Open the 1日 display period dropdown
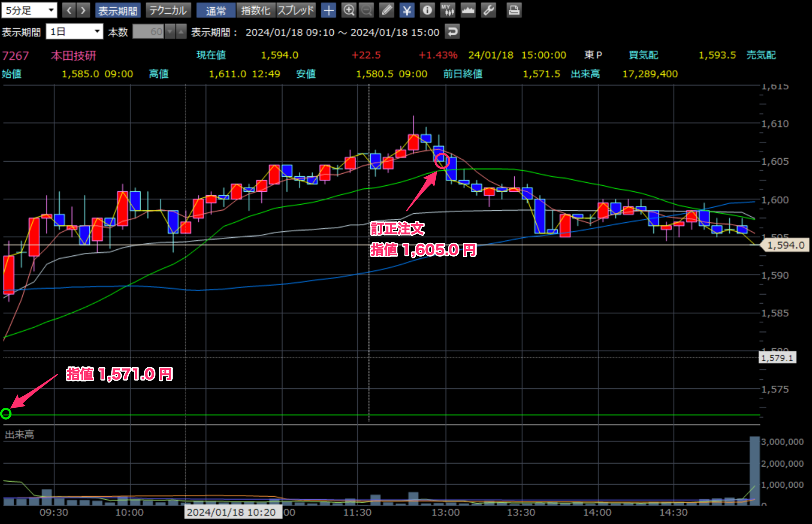Screen dimensions: 812x524 [75, 32]
